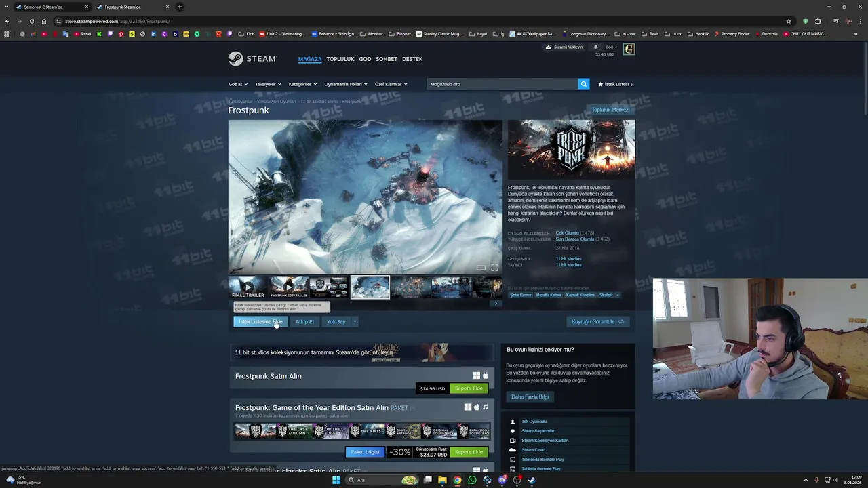
Task: Reload the page using browser refresh icon
Action: pos(32,21)
